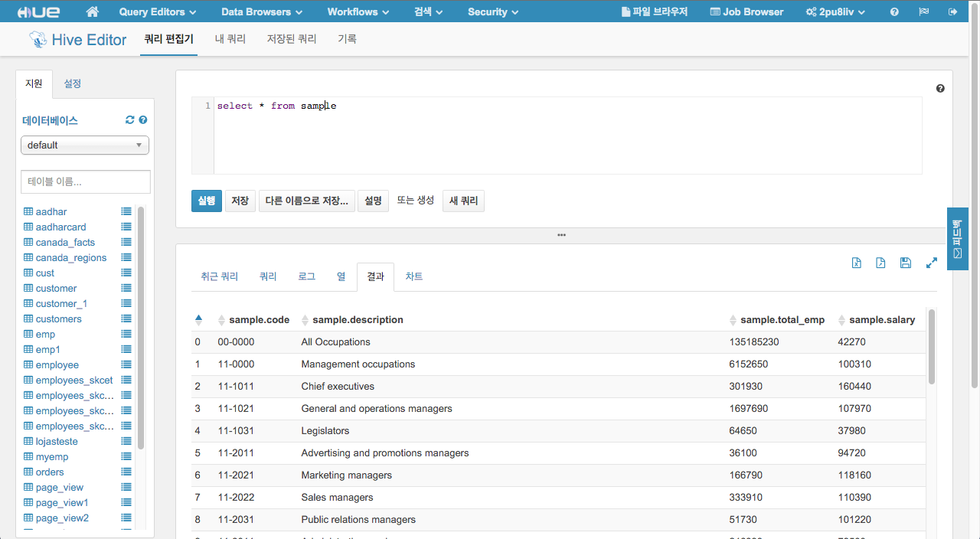Open the 파일 브라우저 file browser
980x539 pixels.
pyautogui.click(x=655, y=11)
